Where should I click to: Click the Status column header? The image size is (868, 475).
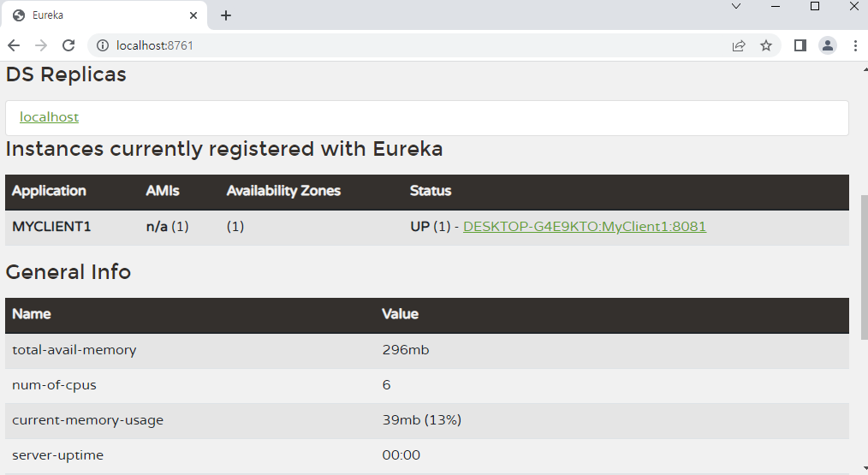pyautogui.click(x=431, y=191)
